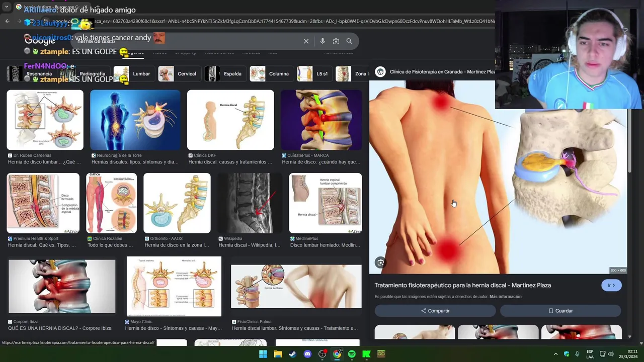Click Compartir button
The width and height of the screenshot is (644, 362).
(x=435, y=311)
